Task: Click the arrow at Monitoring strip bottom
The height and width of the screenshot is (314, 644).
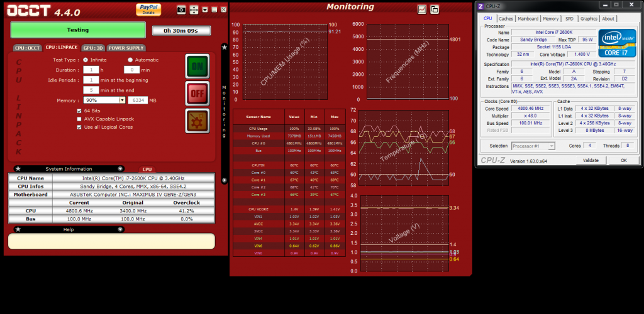Action: (x=225, y=180)
